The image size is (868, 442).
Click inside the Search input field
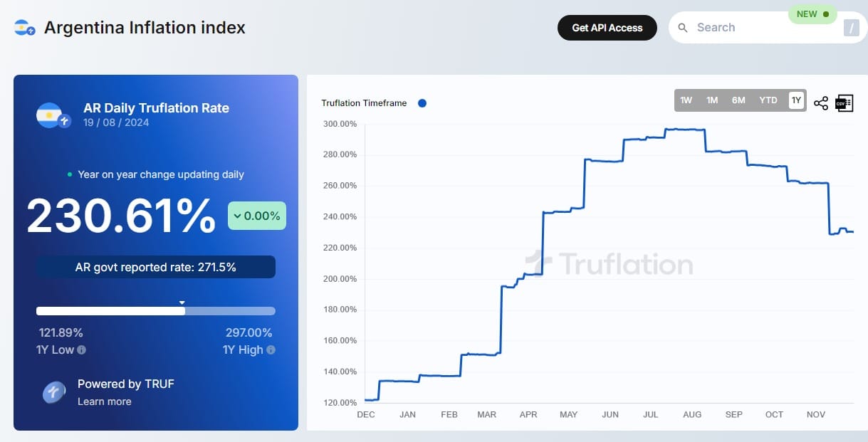[x=748, y=27]
